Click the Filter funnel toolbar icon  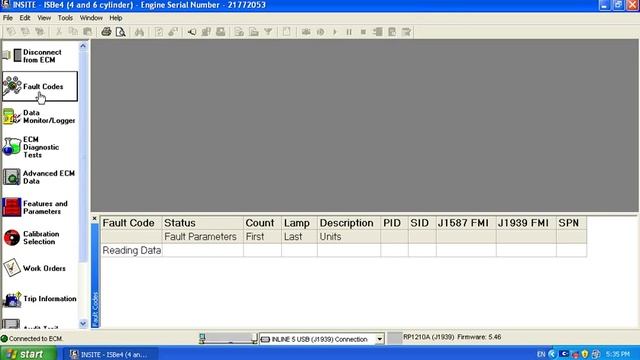pos(268,32)
